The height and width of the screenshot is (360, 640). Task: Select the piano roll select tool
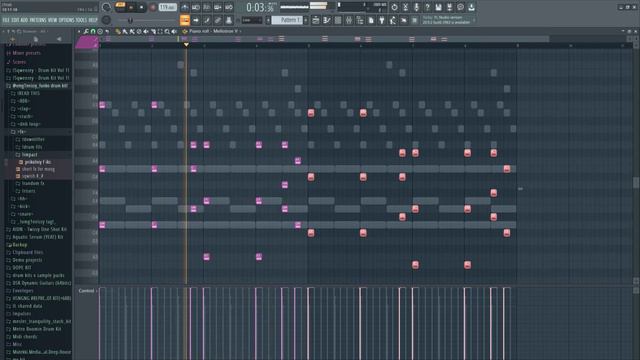(160, 31)
